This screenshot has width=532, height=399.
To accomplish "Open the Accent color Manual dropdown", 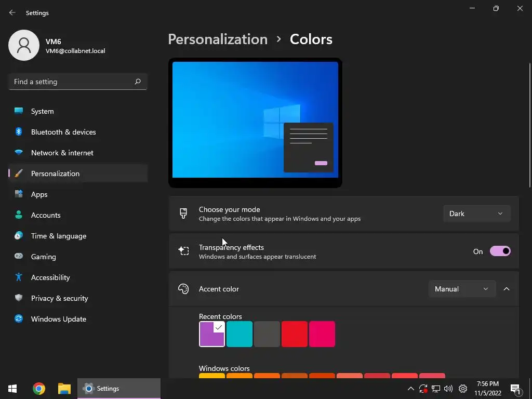I will pyautogui.click(x=462, y=289).
